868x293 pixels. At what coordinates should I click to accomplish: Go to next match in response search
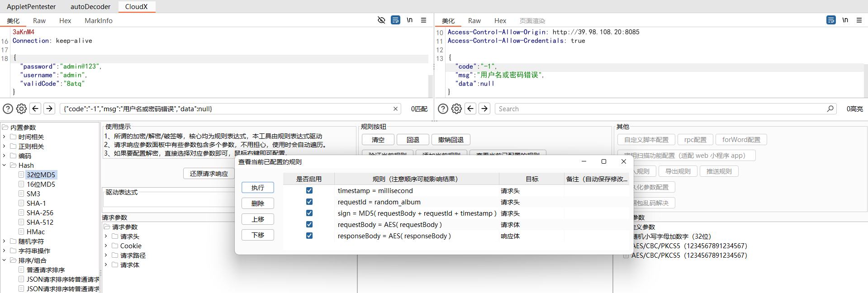(x=484, y=109)
